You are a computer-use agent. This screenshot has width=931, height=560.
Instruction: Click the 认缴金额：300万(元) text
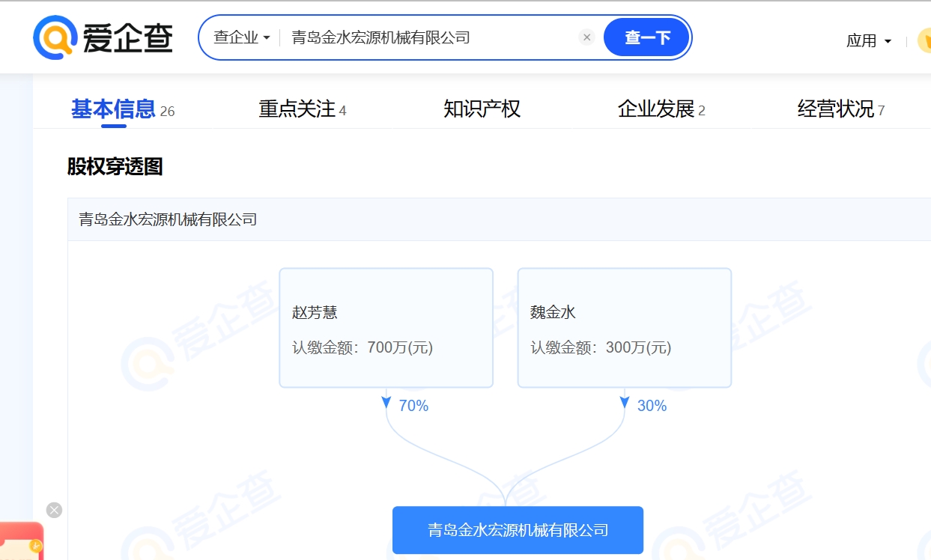click(601, 347)
